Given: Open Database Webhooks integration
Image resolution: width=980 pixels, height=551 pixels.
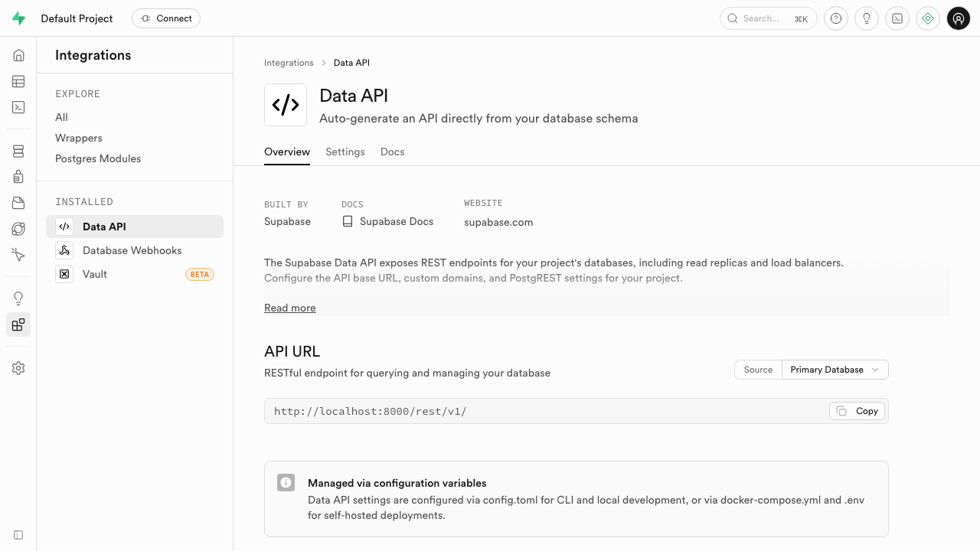Looking at the screenshot, I should (x=135, y=250).
